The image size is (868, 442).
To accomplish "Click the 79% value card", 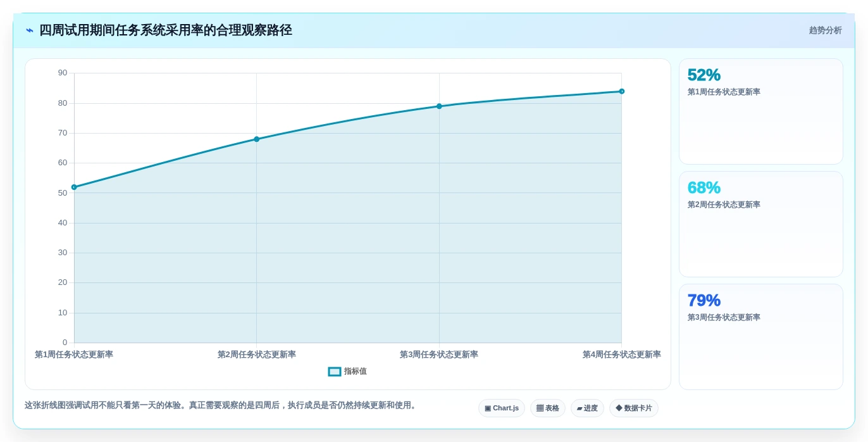I will coord(761,337).
